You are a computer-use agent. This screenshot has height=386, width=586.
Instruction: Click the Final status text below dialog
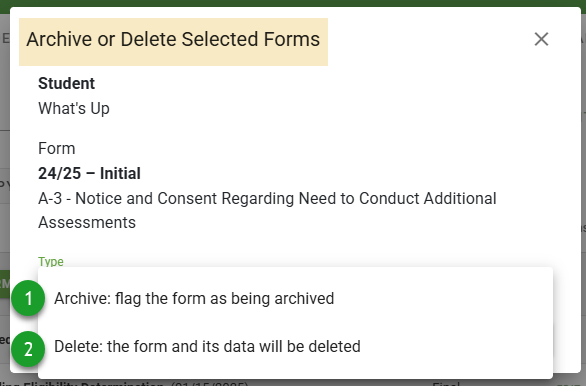click(x=445, y=383)
